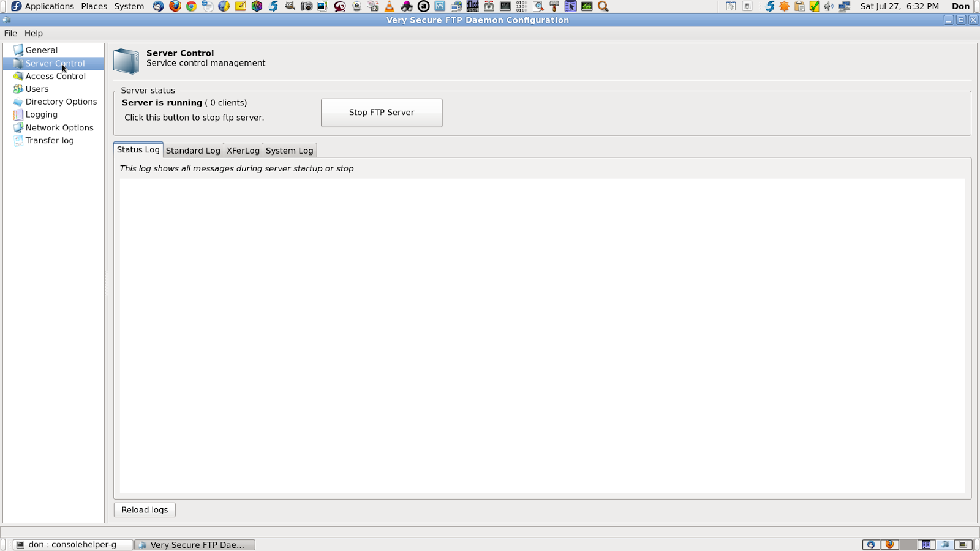This screenshot has height=551, width=980.
Task: Switch to the Standard Log tab
Action: [193, 151]
